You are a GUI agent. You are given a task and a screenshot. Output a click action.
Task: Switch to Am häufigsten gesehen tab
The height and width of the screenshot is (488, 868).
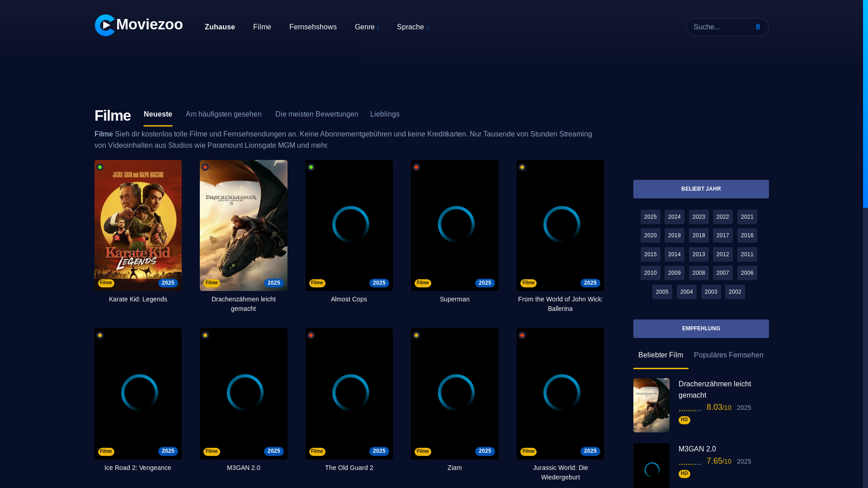click(224, 114)
